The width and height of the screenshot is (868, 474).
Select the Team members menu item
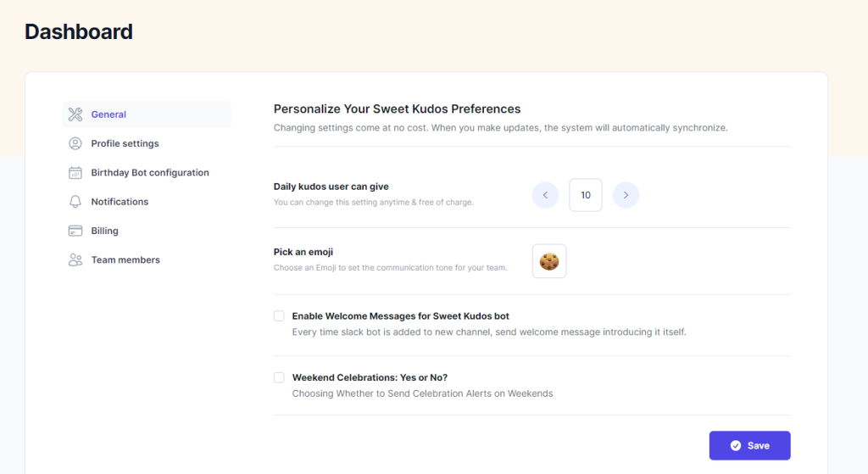point(125,260)
